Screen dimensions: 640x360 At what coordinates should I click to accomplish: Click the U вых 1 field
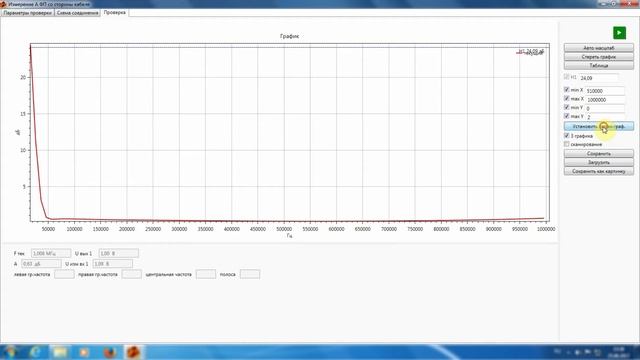[x=119, y=253]
